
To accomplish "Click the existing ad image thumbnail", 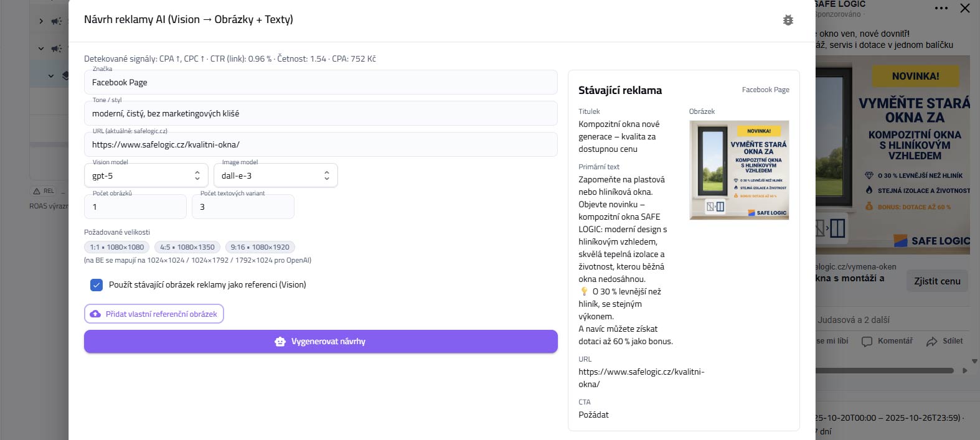I will click(739, 170).
